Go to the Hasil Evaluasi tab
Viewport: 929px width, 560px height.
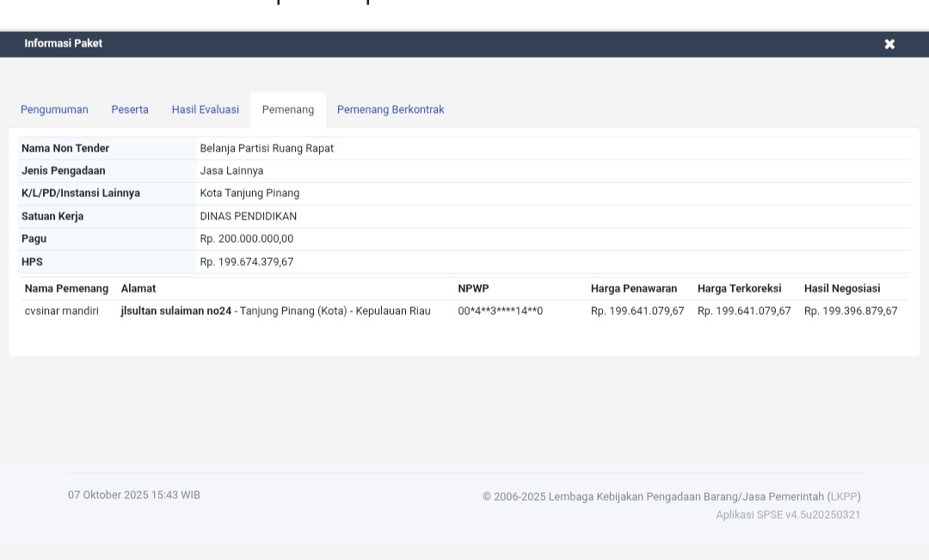tap(205, 110)
